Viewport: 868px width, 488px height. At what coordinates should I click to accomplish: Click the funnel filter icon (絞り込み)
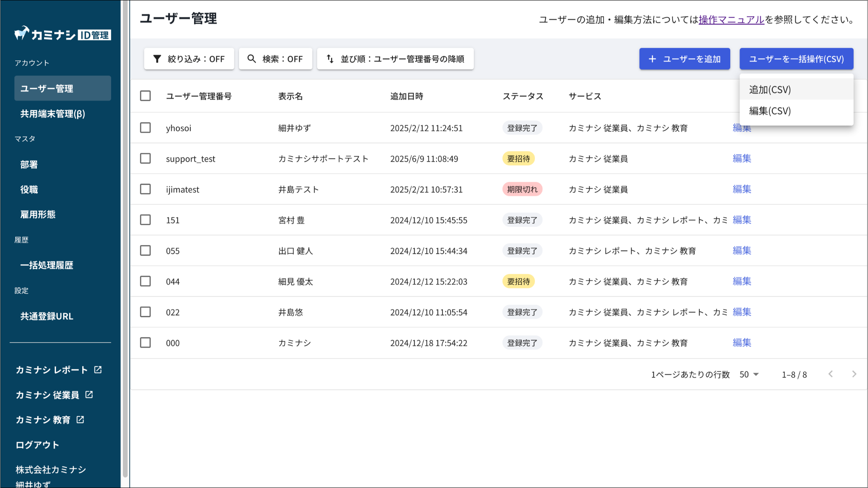pyautogui.click(x=157, y=59)
